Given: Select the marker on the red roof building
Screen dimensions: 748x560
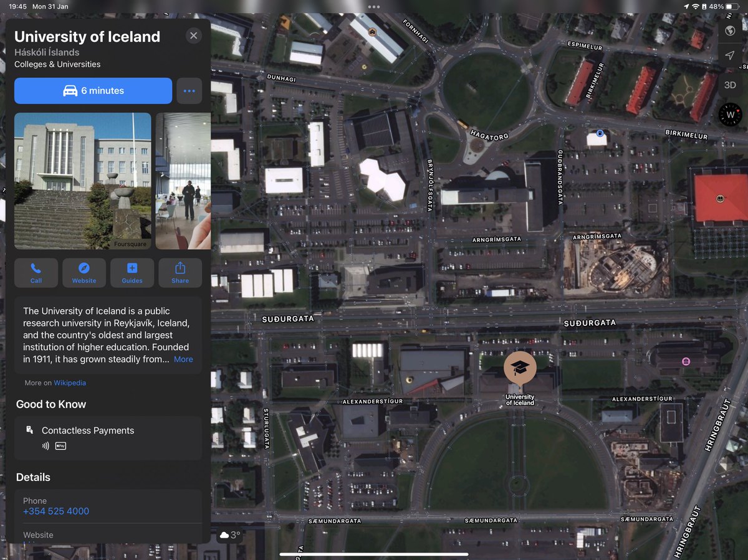Looking at the screenshot, I should tap(720, 199).
